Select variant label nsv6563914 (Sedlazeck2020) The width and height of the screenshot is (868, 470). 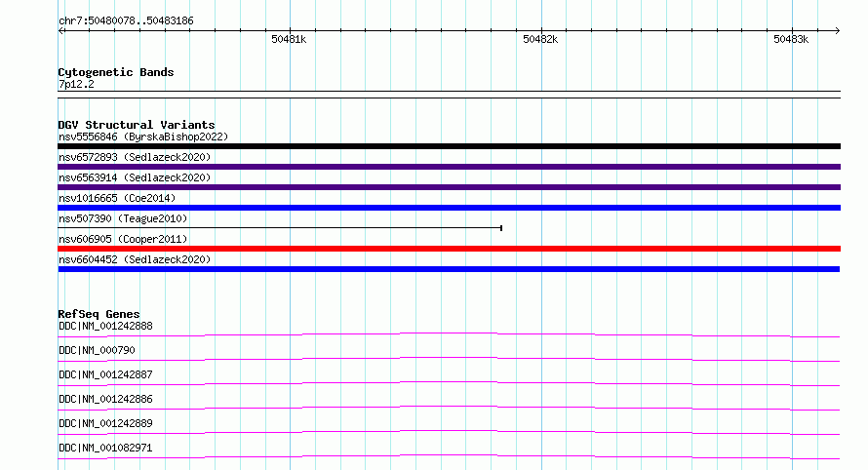tap(135, 177)
